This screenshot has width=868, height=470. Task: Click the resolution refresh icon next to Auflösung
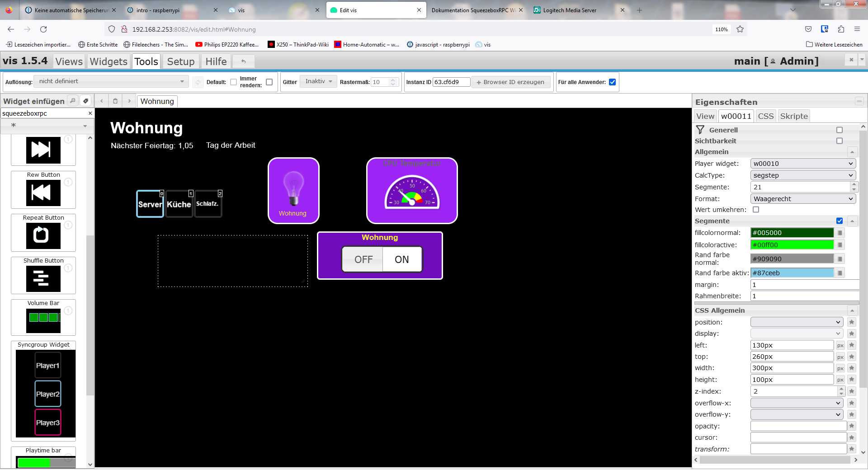pos(198,82)
